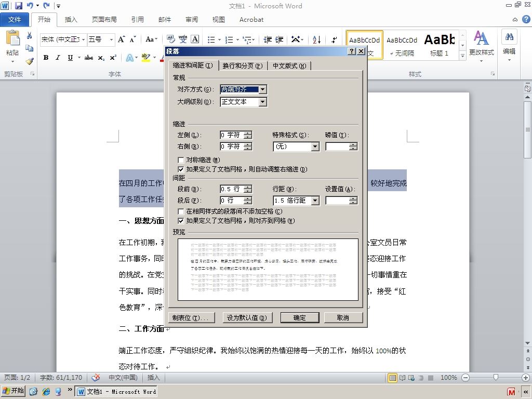Check 在相同样式的段落间不添加空格
The height and width of the screenshot is (399, 532).
tap(181, 211)
